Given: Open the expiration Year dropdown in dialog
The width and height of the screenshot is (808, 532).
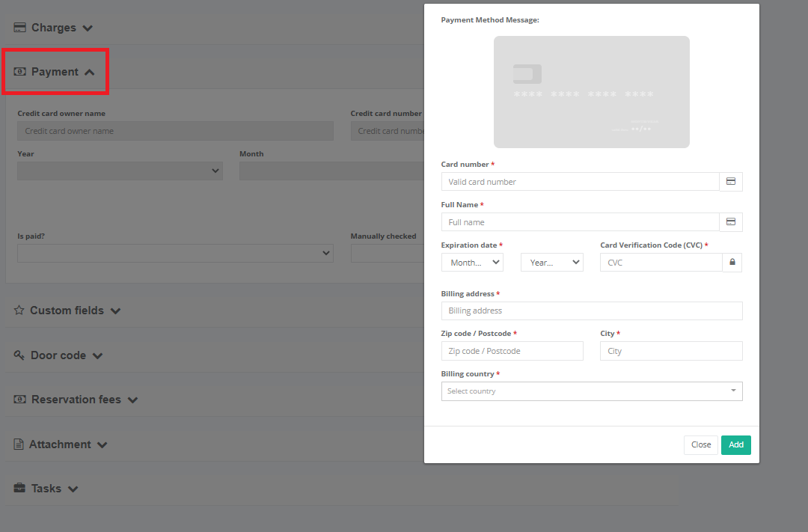Looking at the screenshot, I should click(x=552, y=263).
